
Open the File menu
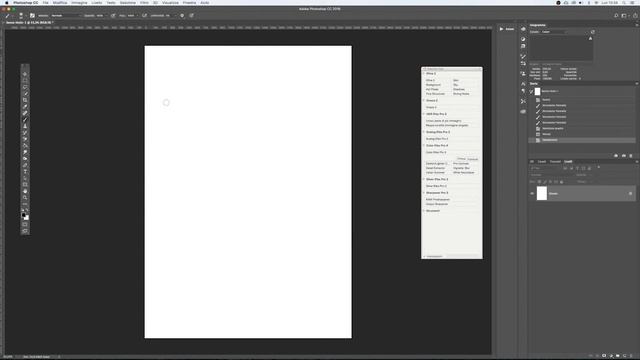(46, 3)
